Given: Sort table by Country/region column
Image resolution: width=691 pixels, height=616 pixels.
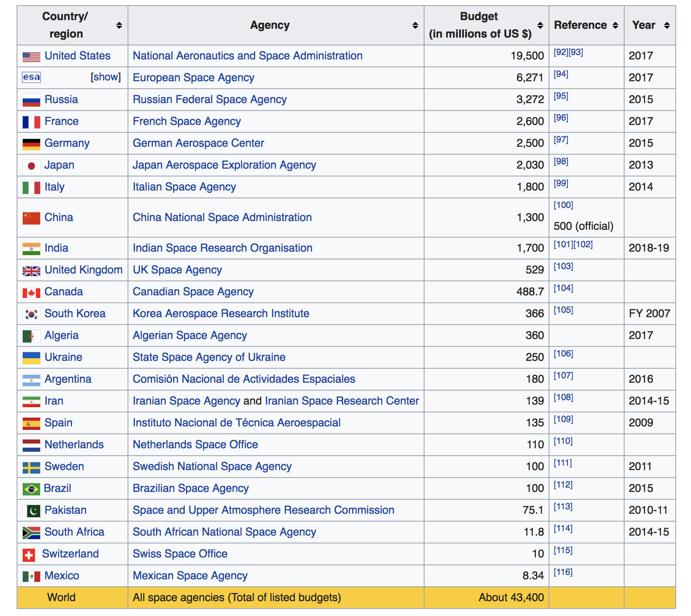Looking at the screenshot, I should [x=119, y=25].
